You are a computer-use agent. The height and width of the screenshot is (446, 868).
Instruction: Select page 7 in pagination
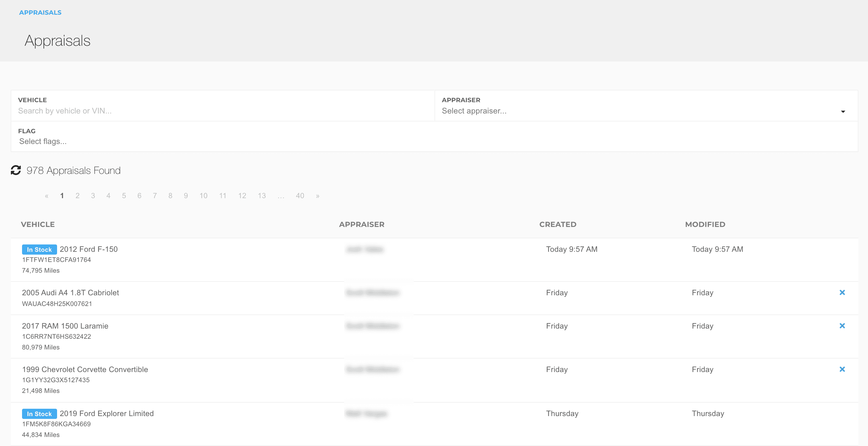pyautogui.click(x=155, y=196)
